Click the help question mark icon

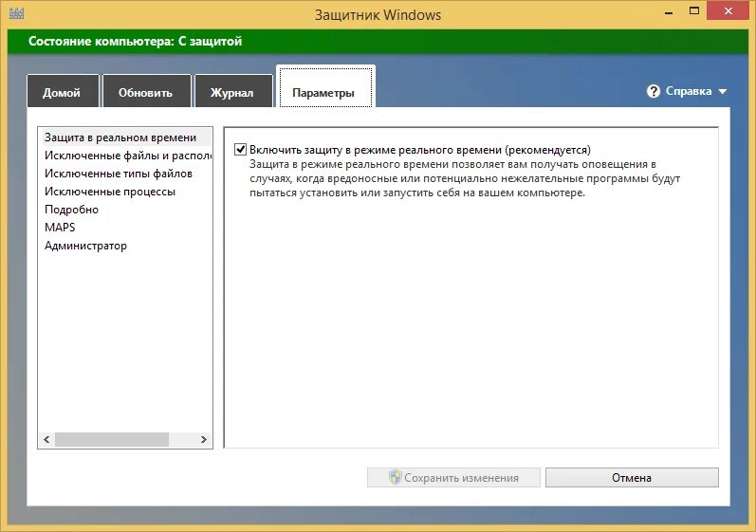[x=654, y=91]
